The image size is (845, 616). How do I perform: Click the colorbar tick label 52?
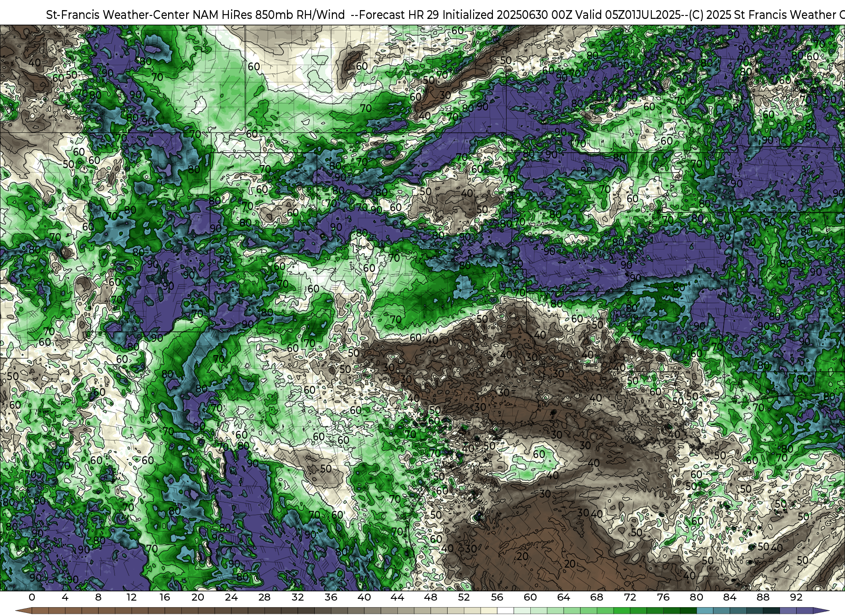[x=464, y=597]
